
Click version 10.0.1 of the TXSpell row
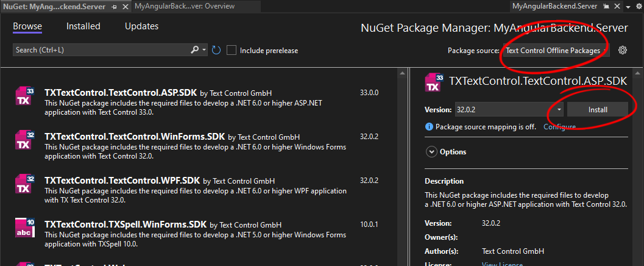point(369,225)
